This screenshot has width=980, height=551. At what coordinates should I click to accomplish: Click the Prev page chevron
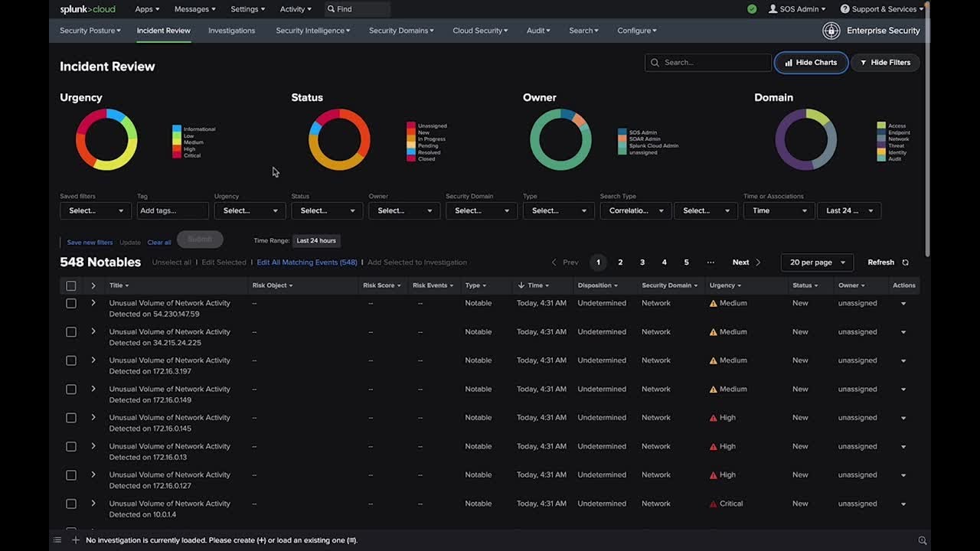[554, 262]
